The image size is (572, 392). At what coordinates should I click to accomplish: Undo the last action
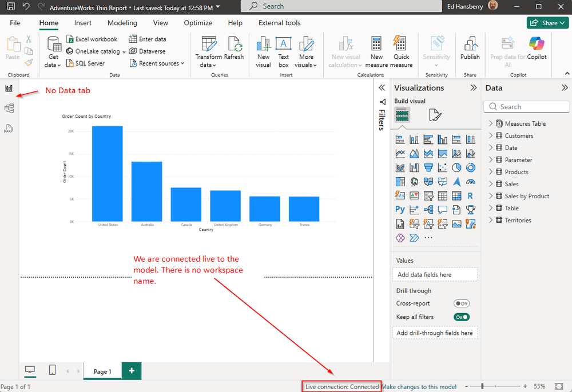(x=26, y=6)
